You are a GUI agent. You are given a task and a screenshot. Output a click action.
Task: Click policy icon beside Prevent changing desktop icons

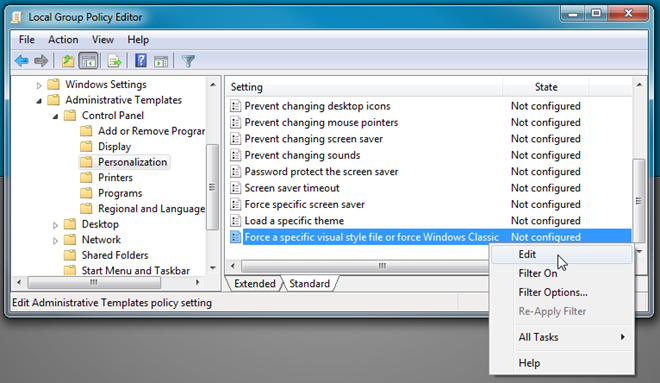coord(235,106)
